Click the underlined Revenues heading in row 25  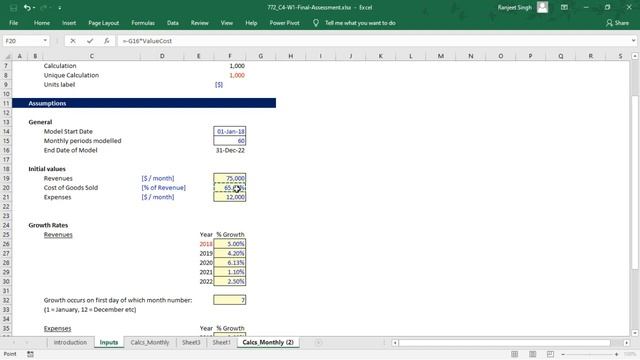[x=58, y=235]
